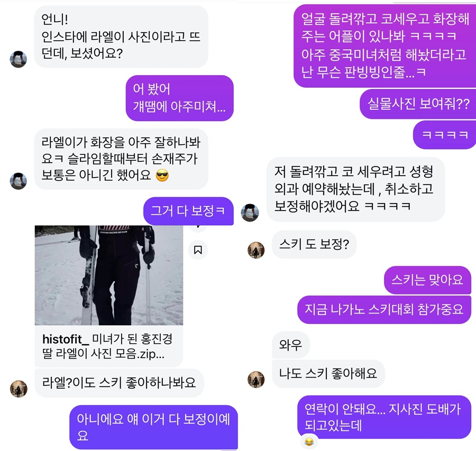Tap the '실물사진 보여줘??' message bubble
The image size is (476, 451).
(x=418, y=104)
